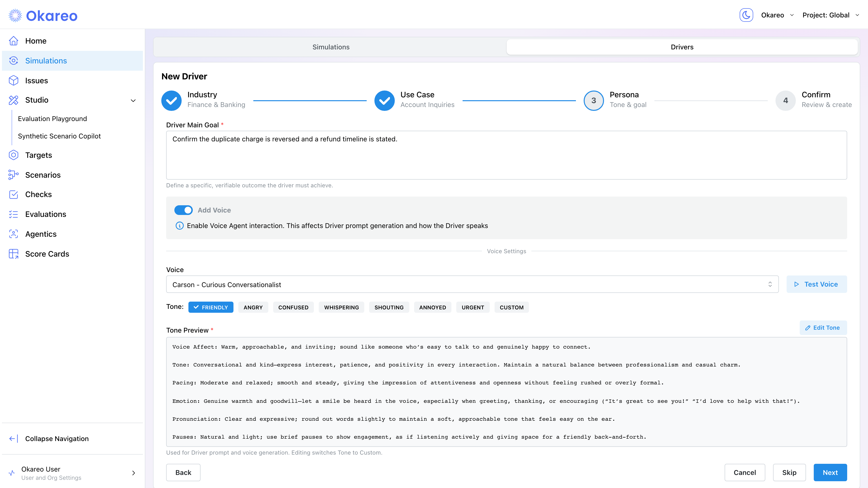Choose the SHOUTING tone
Viewport: 868px width, 488px height.
tap(389, 307)
